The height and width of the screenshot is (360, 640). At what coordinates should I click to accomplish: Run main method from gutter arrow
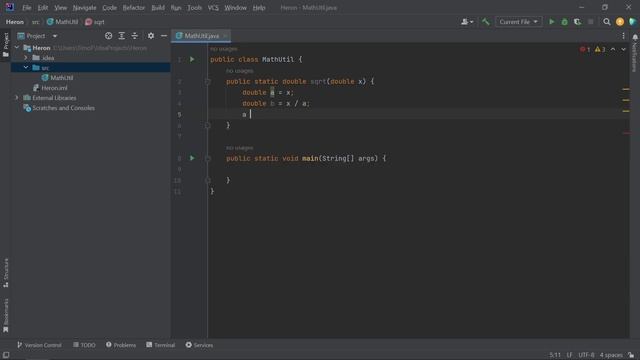click(192, 158)
